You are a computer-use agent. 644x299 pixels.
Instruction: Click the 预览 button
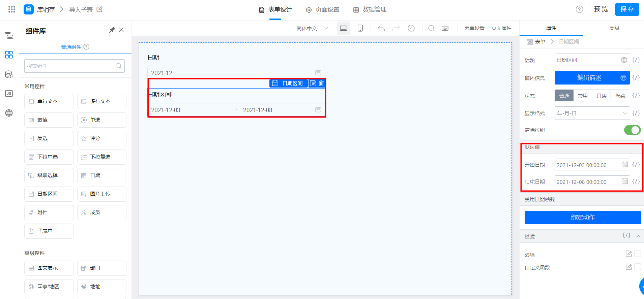[x=601, y=9]
